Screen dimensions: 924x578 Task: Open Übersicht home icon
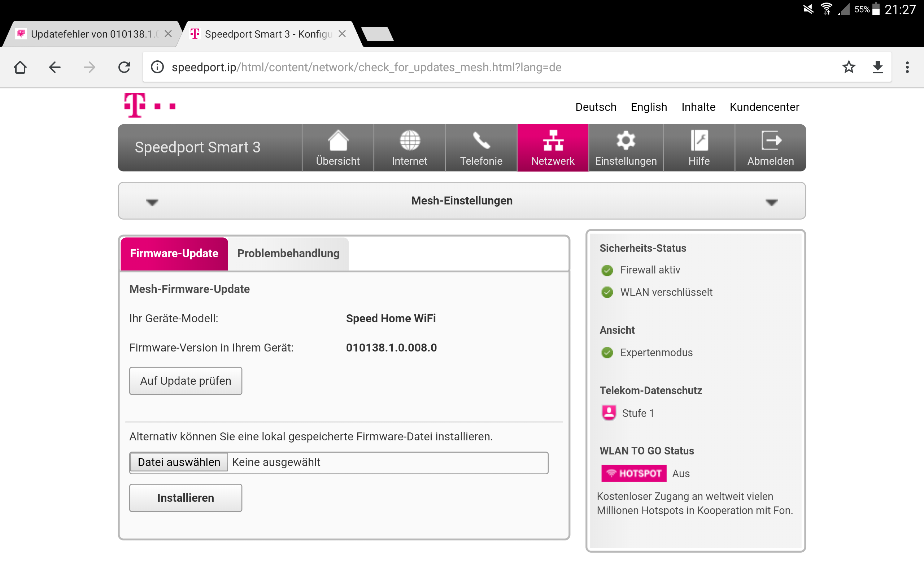(x=338, y=148)
